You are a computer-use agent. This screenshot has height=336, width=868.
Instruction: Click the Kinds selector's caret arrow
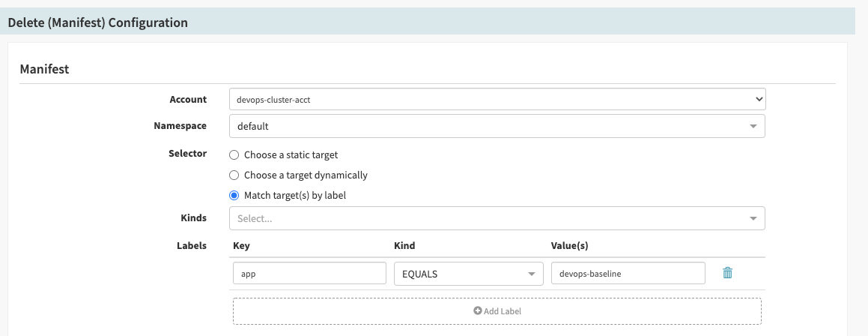coord(753,218)
